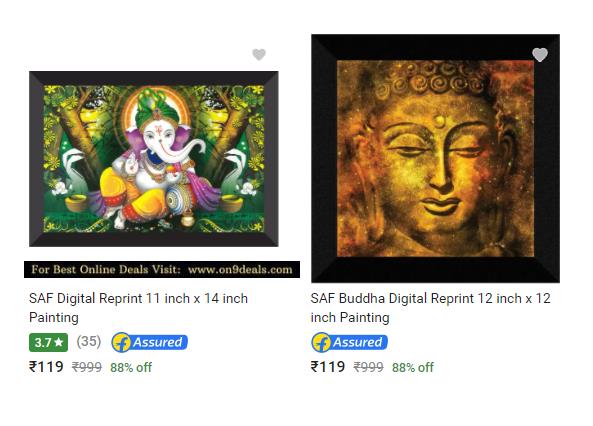
Task: Toggle wishlist heart on Ganesha painting
Action: click(x=259, y=55)
